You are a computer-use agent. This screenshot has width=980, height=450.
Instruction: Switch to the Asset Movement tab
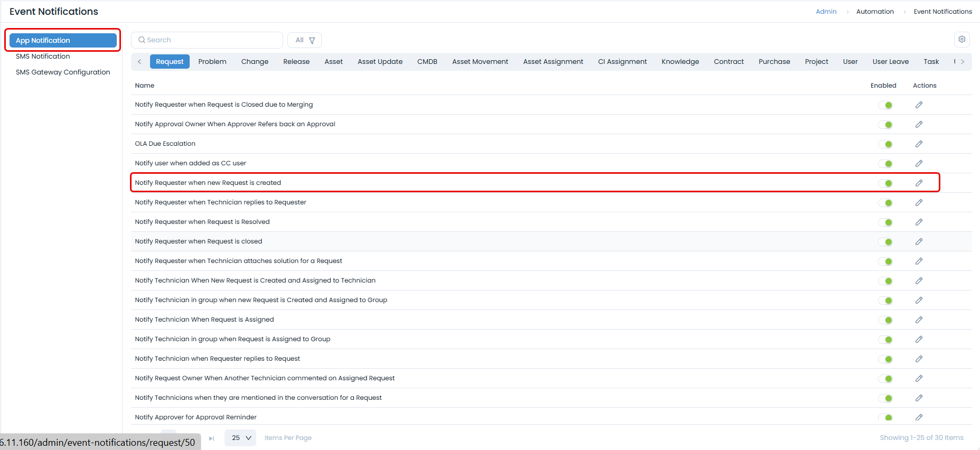480,62
